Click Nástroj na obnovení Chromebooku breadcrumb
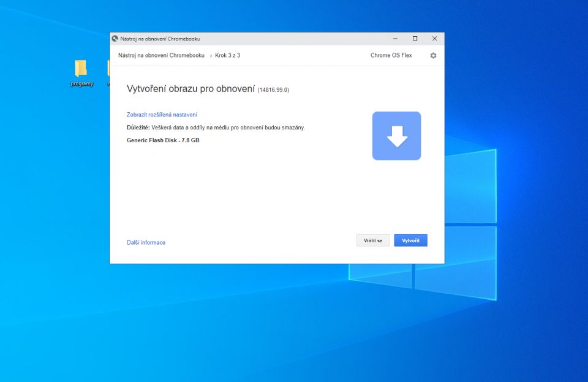Viewport: 588px width, 382px height. coord(161,55)
